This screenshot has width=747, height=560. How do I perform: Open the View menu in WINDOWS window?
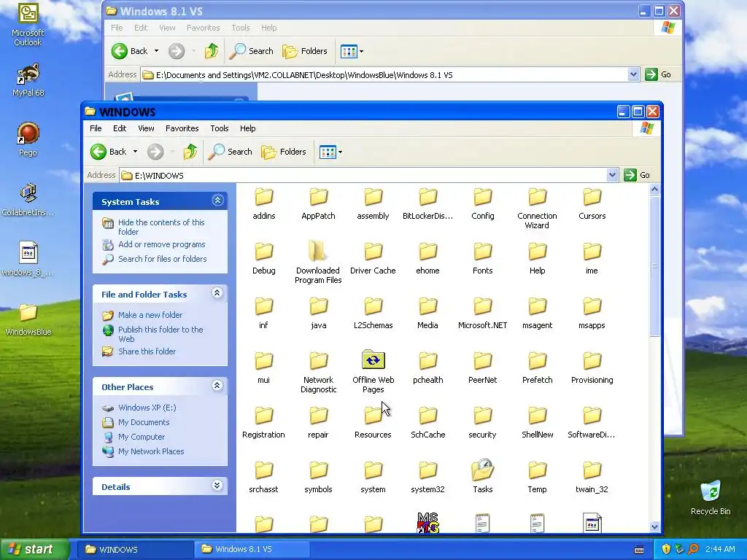146,128
